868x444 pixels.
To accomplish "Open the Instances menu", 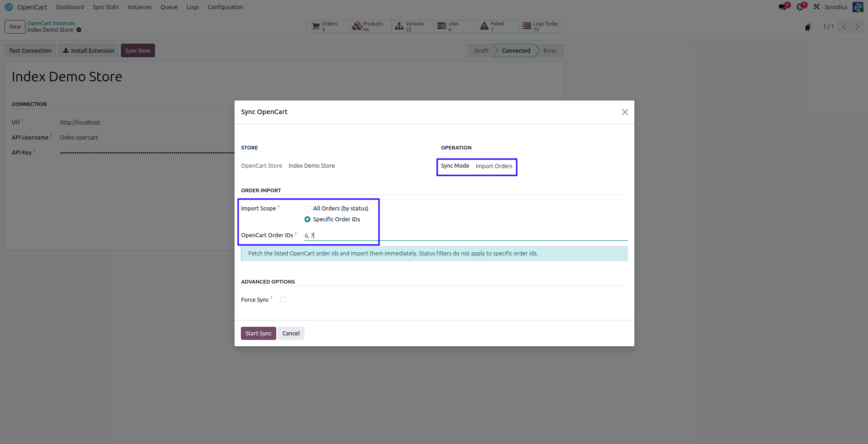I will [140, 7].
